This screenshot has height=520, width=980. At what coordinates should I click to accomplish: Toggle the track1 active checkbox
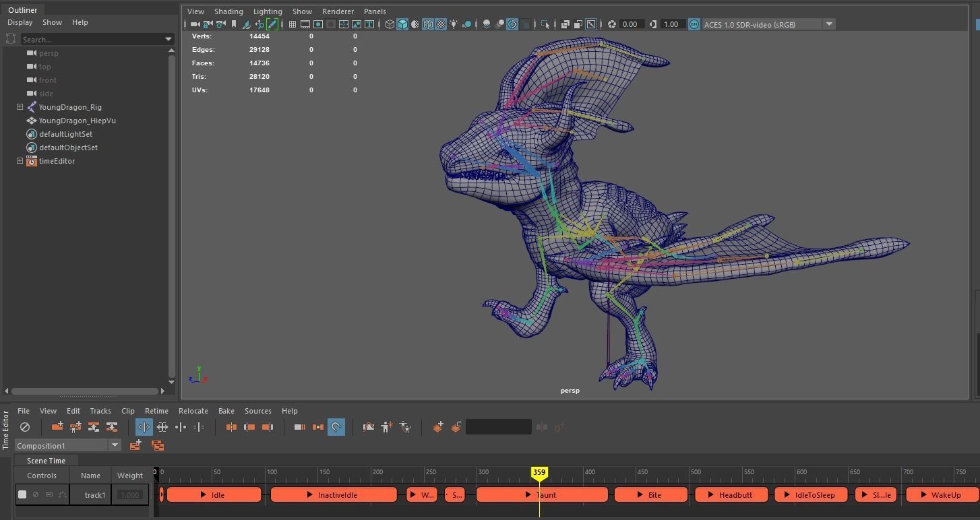pyautogui.click(x=22, y=494)
